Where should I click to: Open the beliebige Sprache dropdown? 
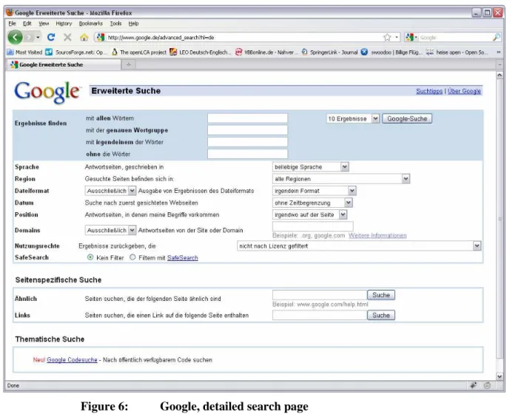pyautogui.click(x=310, y=166)
